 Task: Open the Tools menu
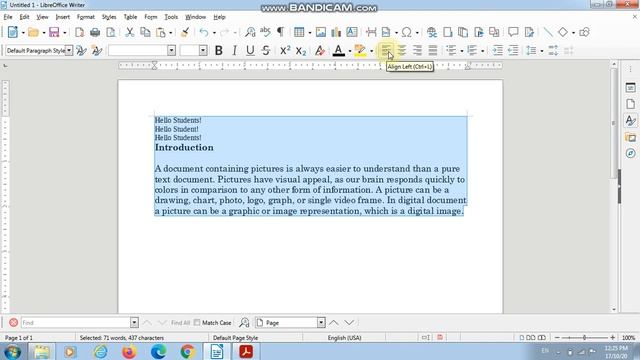tap(171, 17)
